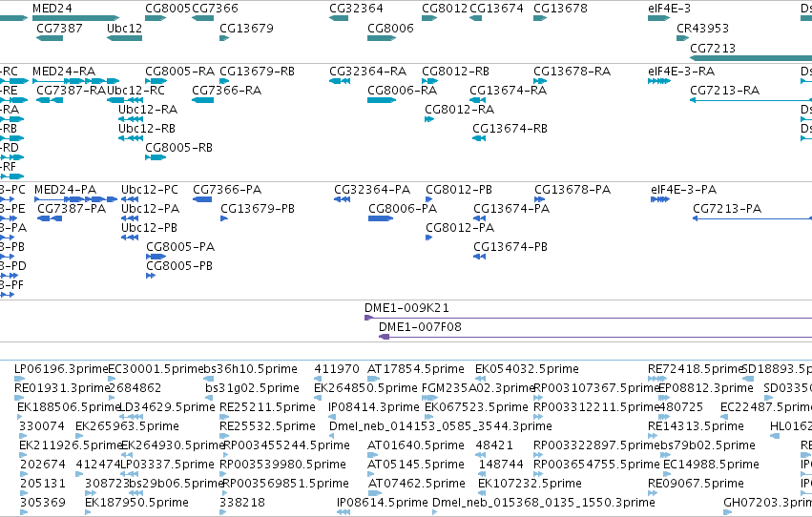The width and height of the screenshot is (812, 517).
Task: Click EST label 411970
Action: pyautogui.click(x=337, y=369)
